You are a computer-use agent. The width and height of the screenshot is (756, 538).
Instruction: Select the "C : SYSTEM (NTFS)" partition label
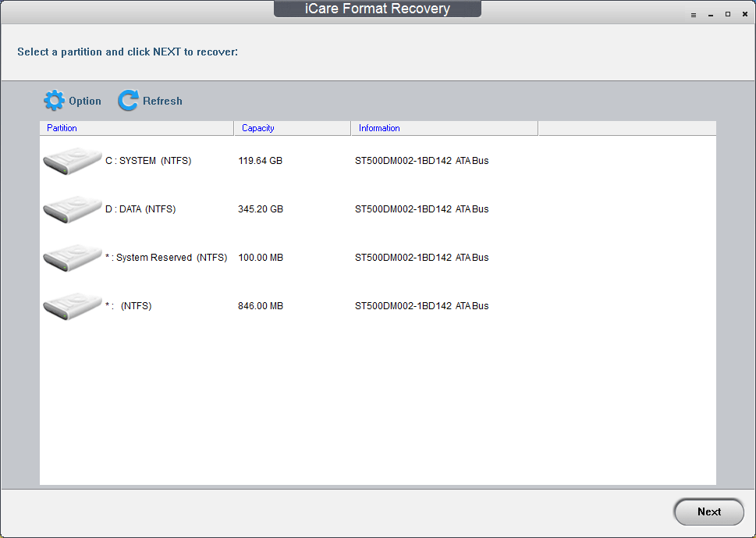point(148,161)
